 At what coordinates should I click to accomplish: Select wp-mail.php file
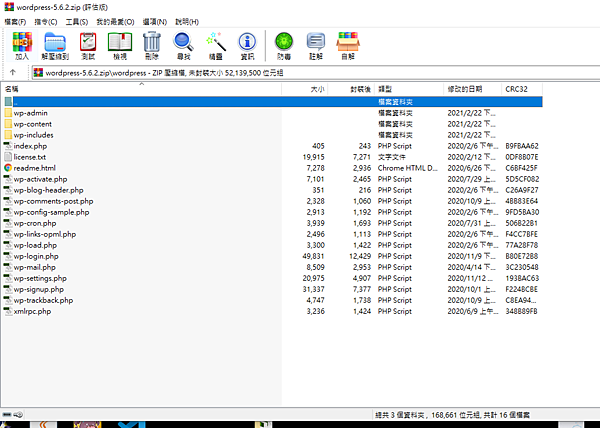(x=34, y=267)
